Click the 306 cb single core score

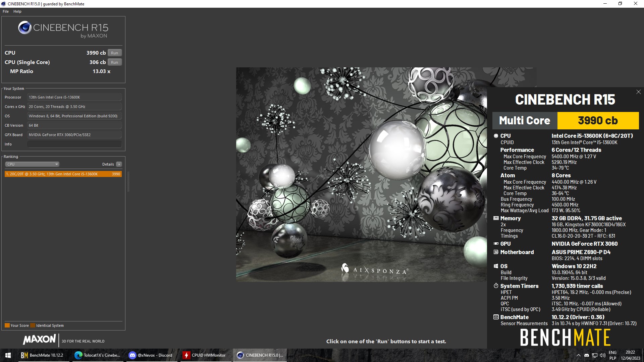[98, 62]
